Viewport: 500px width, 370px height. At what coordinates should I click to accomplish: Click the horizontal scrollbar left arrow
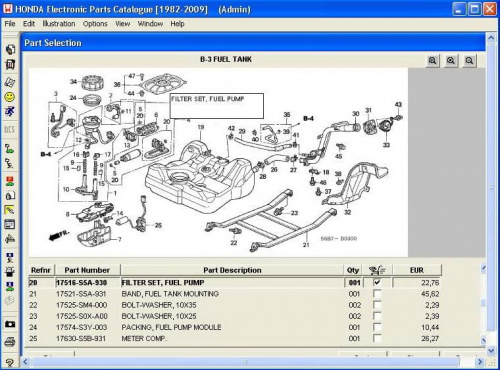tap(25, 362)
